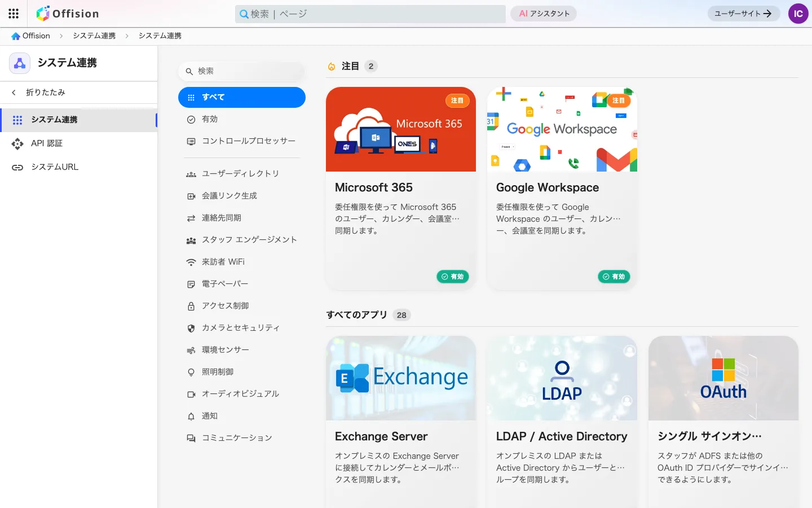Screen dimensions: 812x508
Task: Click the 有効 badge on Google Workspace
Action: [614, 277]
